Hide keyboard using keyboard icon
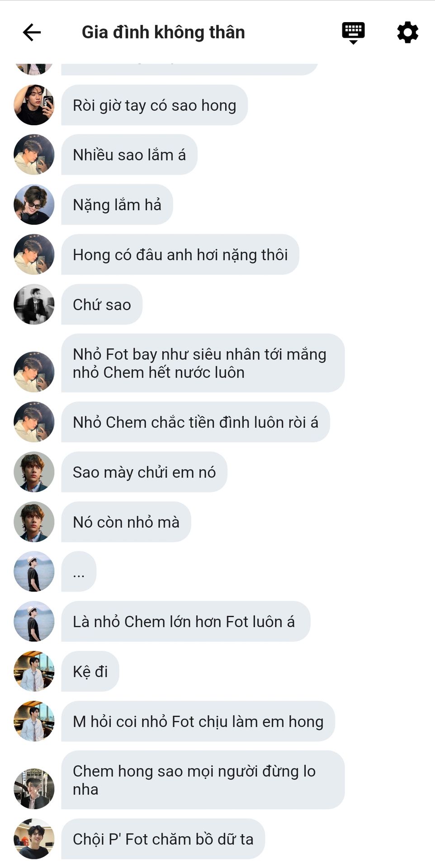Screen dimensions: 435x868 click(353, 33)
